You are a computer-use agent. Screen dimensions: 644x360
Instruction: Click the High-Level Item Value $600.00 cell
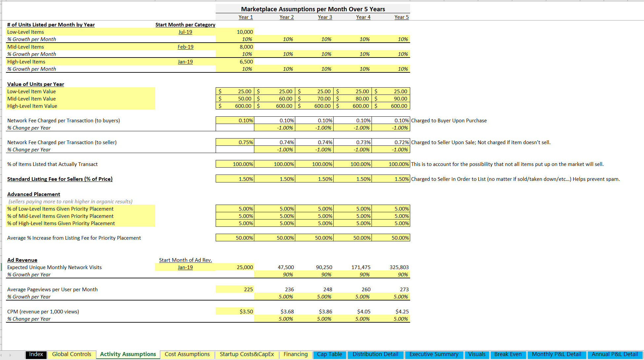[x=234, y=106]
